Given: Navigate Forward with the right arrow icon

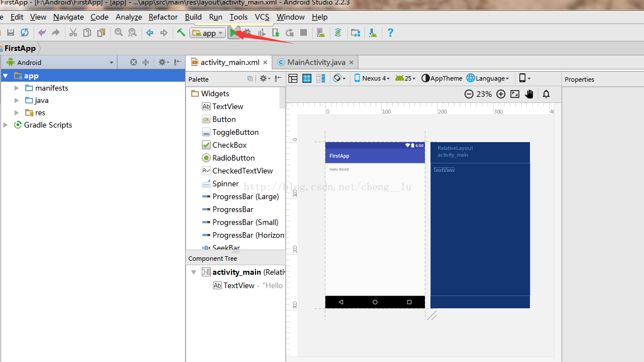Looking at the screenshot, I should pyautogui.click(x=164, y=32).
